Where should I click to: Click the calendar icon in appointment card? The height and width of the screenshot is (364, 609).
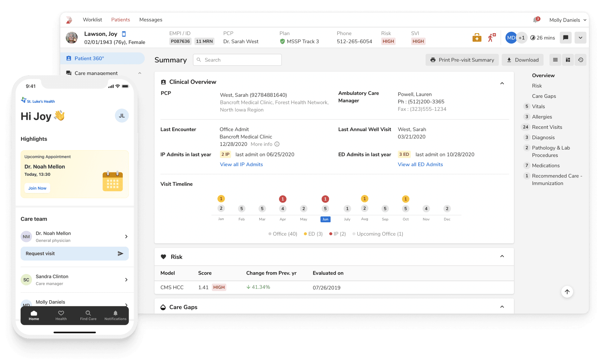tap(113, 181)
